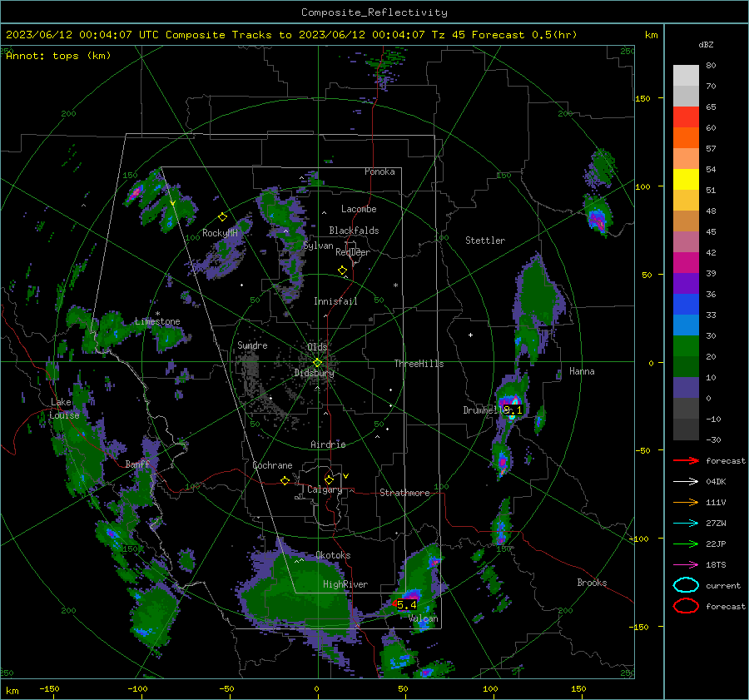Select the yellow diamond marker below Cochrane

pos(285,481)
